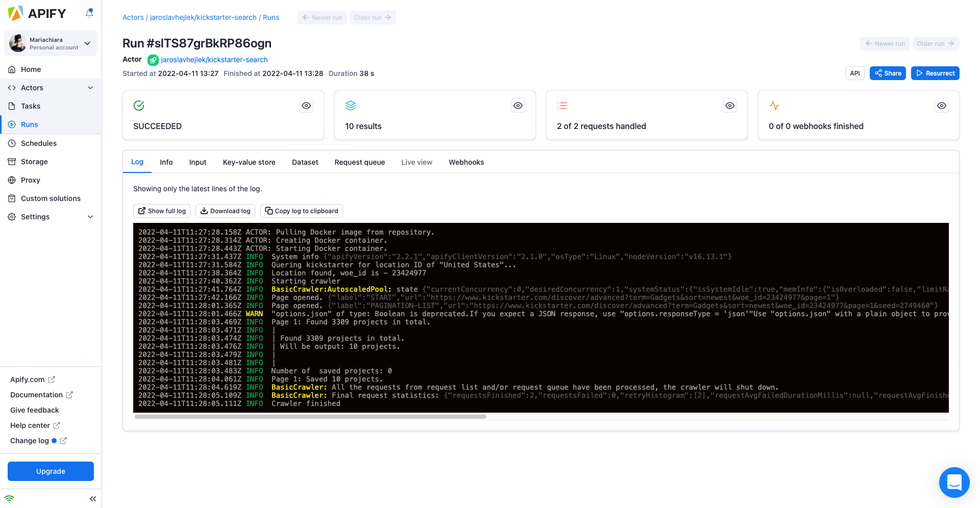Toggle the eye on the requests handled card
980x508 pixels.
[730, 106]
